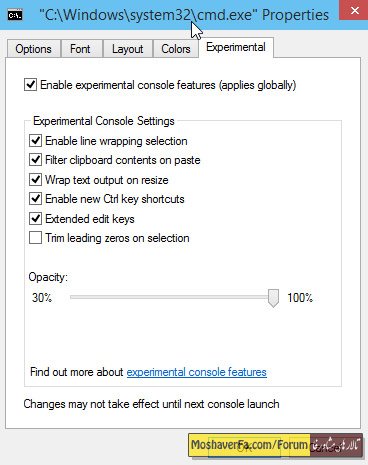Toggle Filter clipboard contents on paste
The height and width of the screenshot is (465, 368).
[x=35, y=160]
